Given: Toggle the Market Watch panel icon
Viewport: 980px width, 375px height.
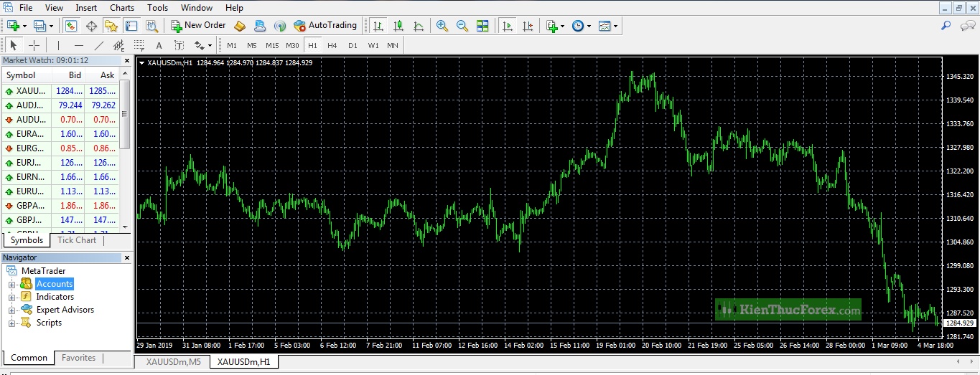Looking at the screenshot, I should (70, 26).
